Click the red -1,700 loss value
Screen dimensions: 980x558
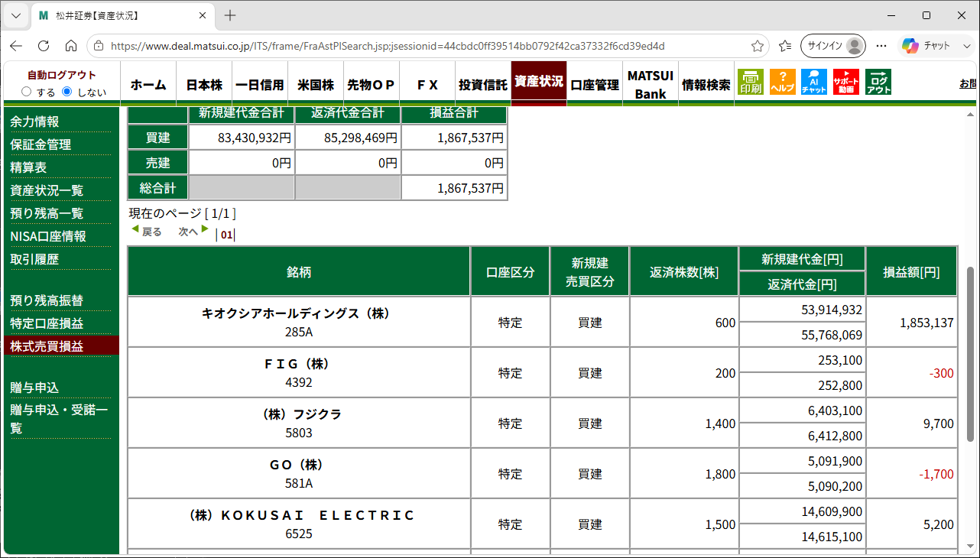pos(936,474)
